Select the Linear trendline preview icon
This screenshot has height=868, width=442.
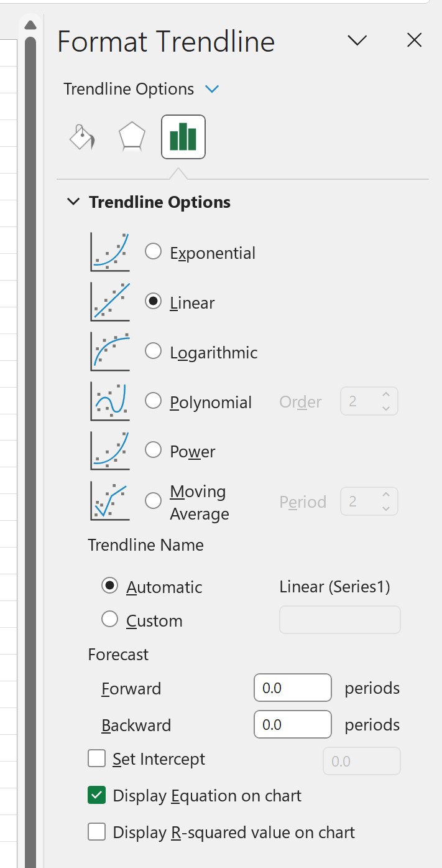109,301
